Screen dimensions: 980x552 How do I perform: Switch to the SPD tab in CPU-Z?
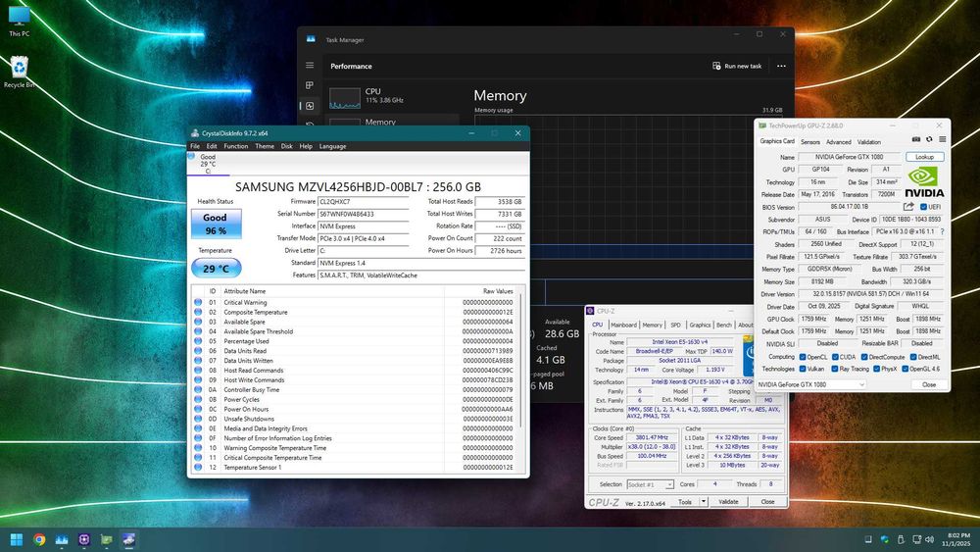tap(675, 326)
